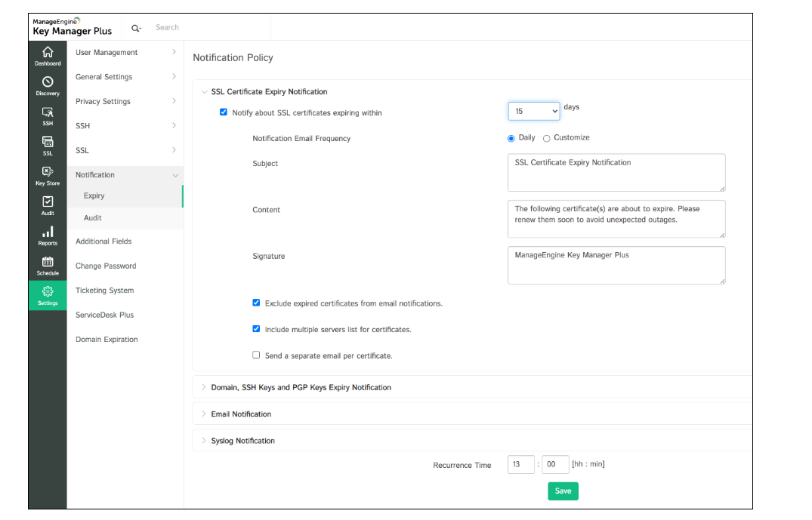Enable Send a separate email per certificate

(256, 355)
